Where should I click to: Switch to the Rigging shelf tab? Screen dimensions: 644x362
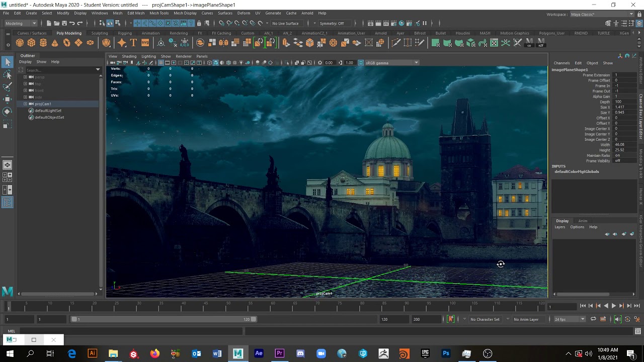(125, 33)
